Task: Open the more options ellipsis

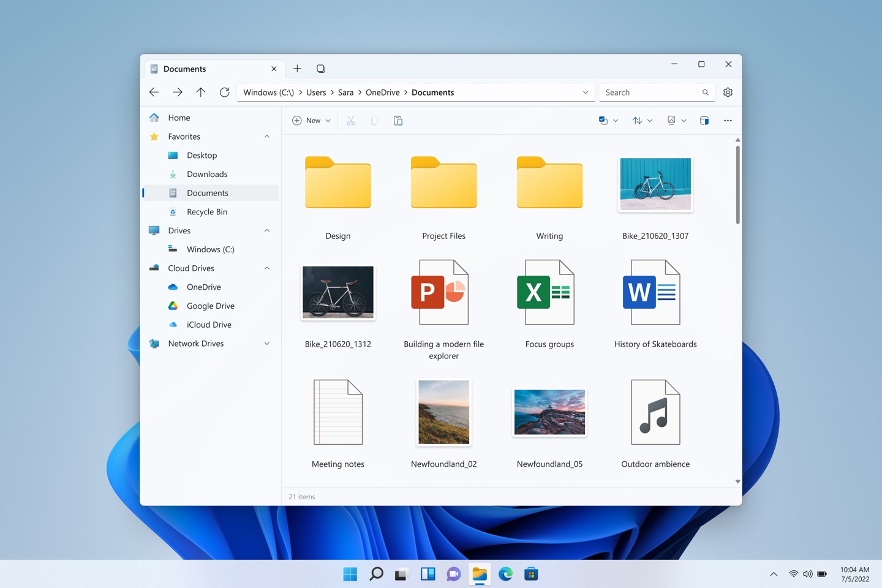Action: (728, 121)
